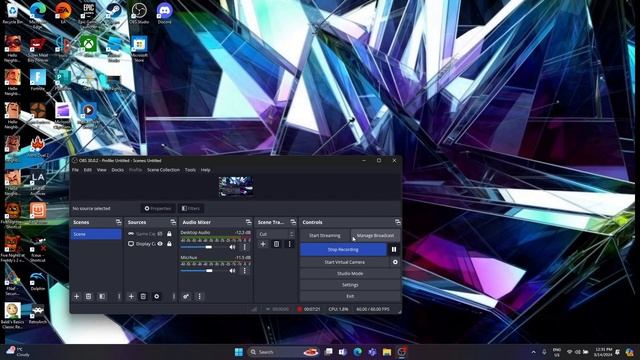
Task: Open Discord desktop shortcut
Action: pos(164,13)
